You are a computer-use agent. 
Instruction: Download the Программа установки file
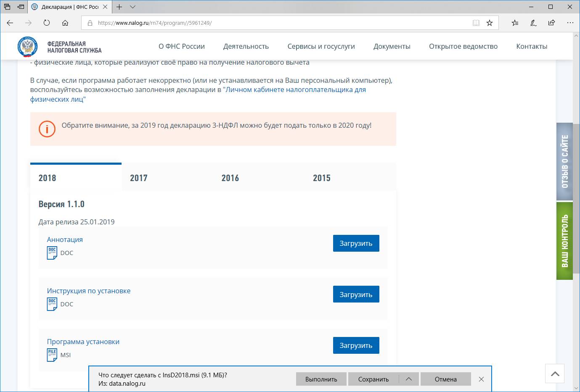tap(356, 345)
